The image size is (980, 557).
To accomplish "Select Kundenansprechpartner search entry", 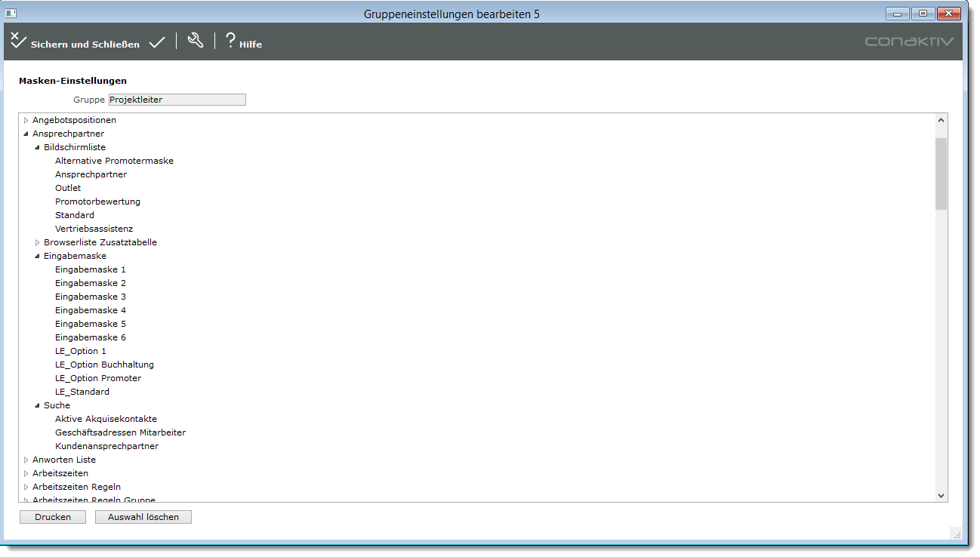I will click(x=106, y=446).
